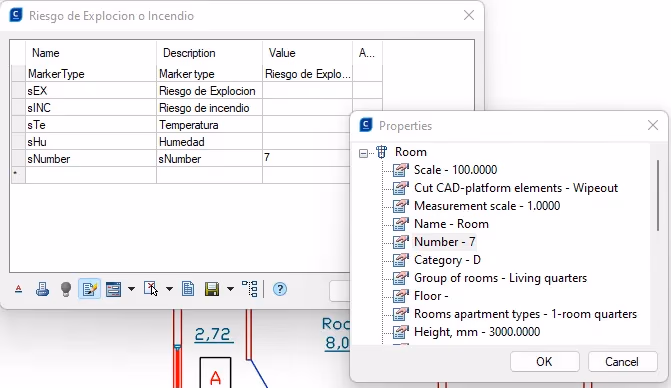This screenshot has width=671, height=388.
Task: Click the Humedad description cell
Action: 209,142
